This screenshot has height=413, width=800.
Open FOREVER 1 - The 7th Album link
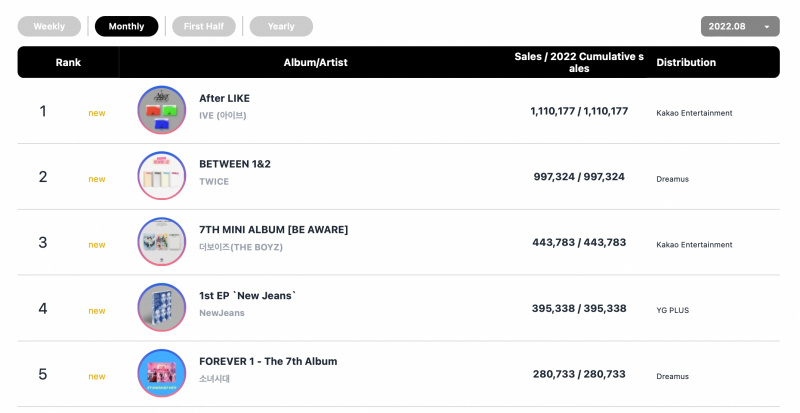(268, 361)
